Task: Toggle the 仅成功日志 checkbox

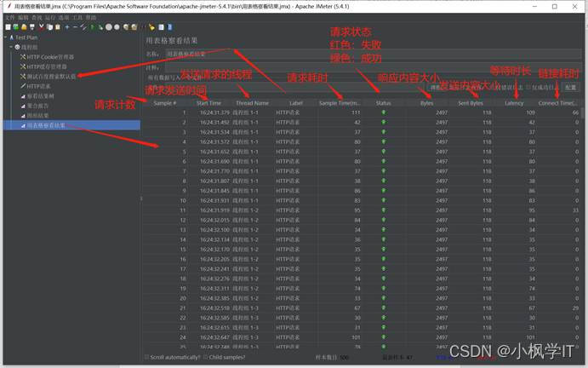Action: (528, 87)
